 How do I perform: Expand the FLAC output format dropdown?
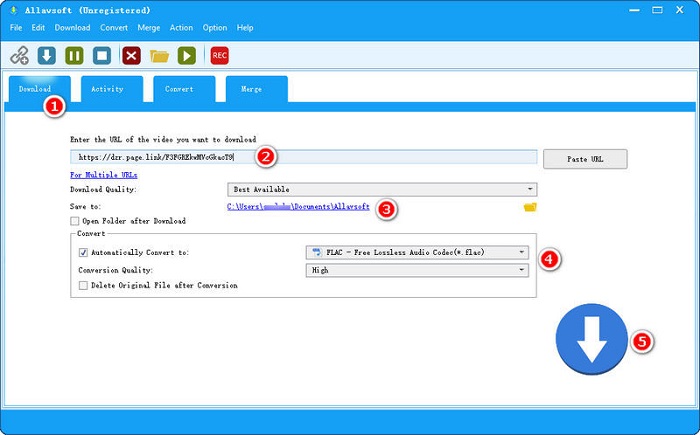pos(417,252)
